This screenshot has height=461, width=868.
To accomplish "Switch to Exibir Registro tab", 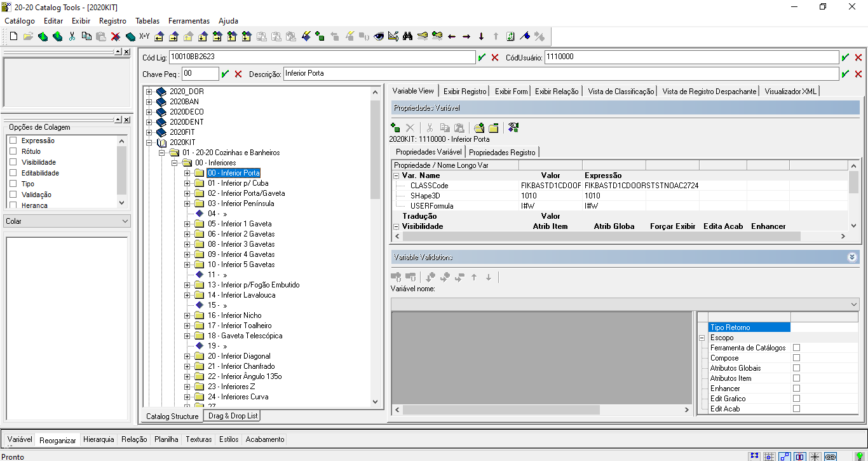I will [x=465, y=92].
